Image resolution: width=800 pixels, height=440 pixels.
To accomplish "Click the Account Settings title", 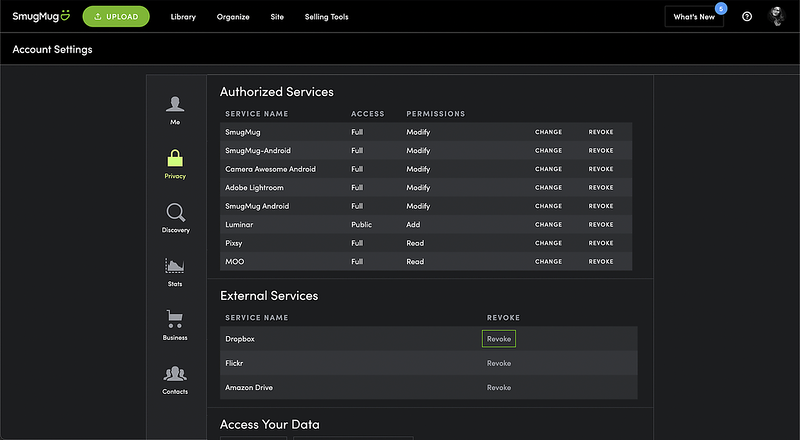I will (53, 50).
